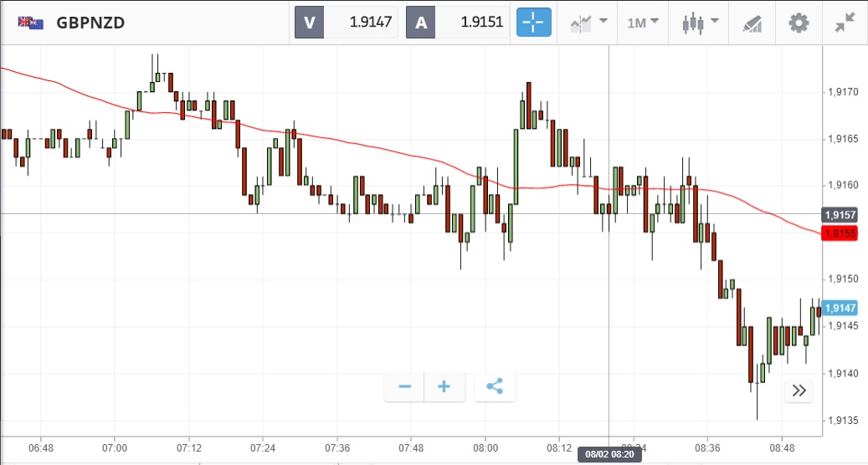The image size is (868, 465).
Task: Click the A buy price 1.9151 button
Action: click(457, 23)
